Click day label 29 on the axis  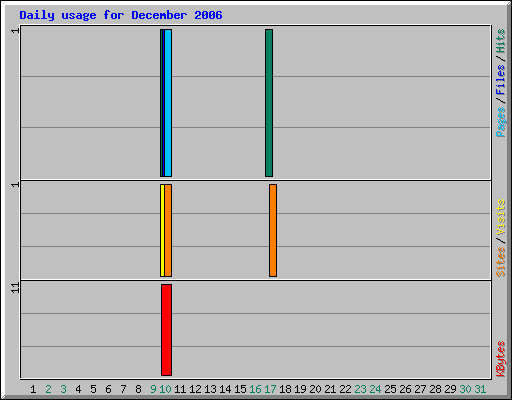(x=450, y=389)
